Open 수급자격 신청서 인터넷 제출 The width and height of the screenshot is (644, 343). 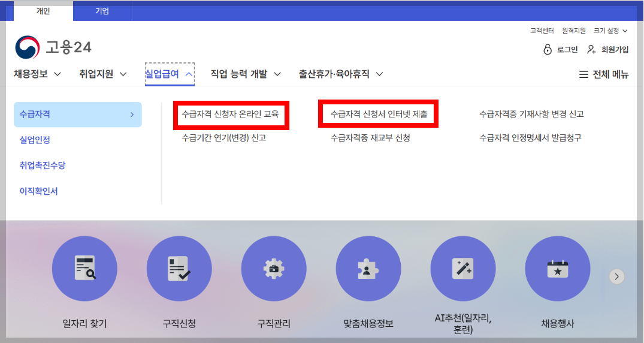[379, 115]
